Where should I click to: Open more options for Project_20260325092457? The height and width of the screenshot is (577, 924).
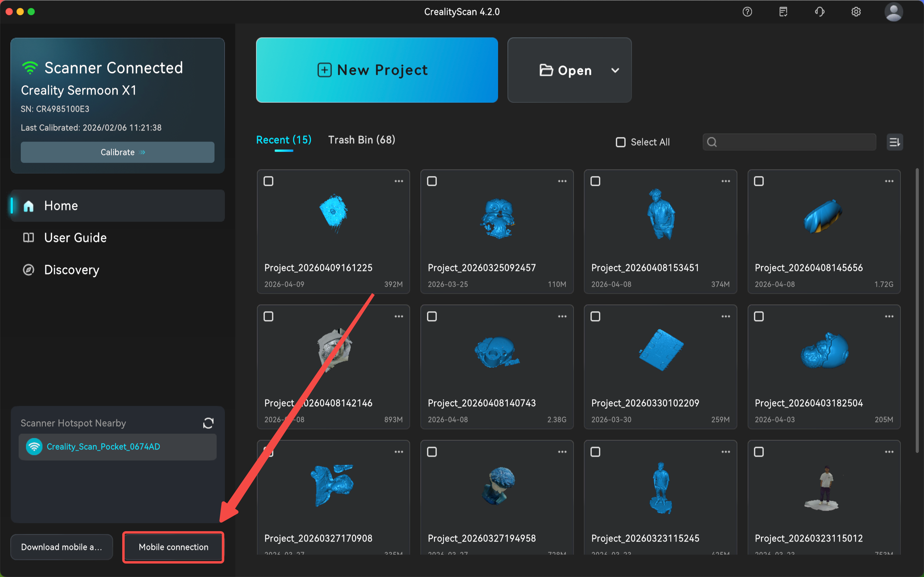click(562, 181)
